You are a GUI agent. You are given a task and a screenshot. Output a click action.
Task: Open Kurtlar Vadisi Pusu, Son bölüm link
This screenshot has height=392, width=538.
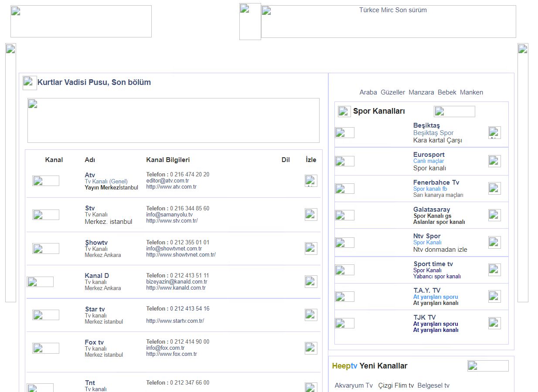(x=94, y=82)
